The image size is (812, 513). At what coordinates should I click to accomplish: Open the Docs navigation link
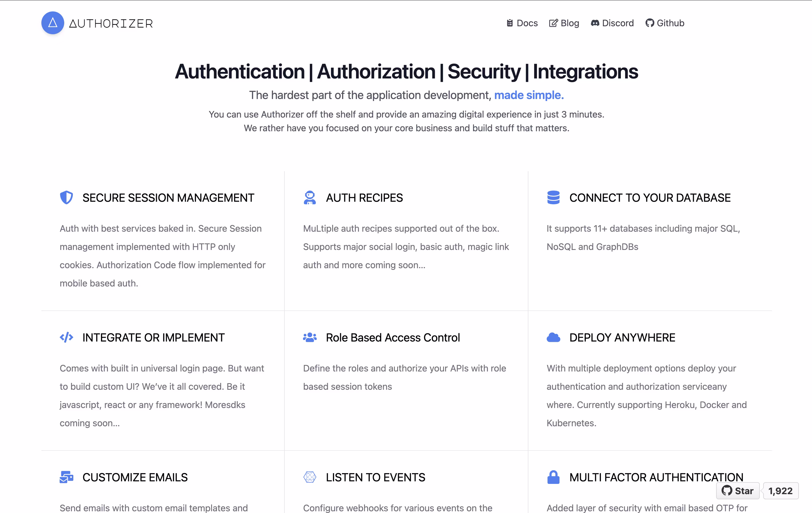(x=522, y=23)
